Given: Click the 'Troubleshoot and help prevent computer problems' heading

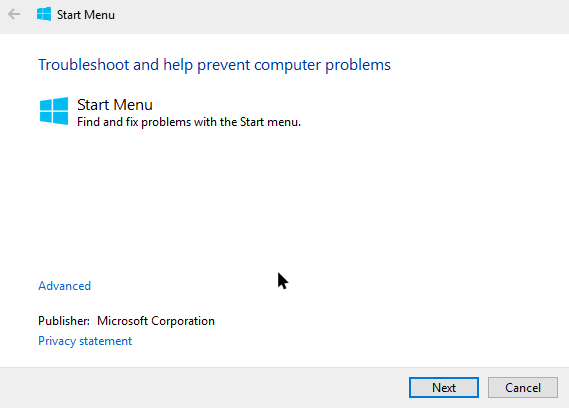Looking at the screenshot, I should (x=214, y=65).
